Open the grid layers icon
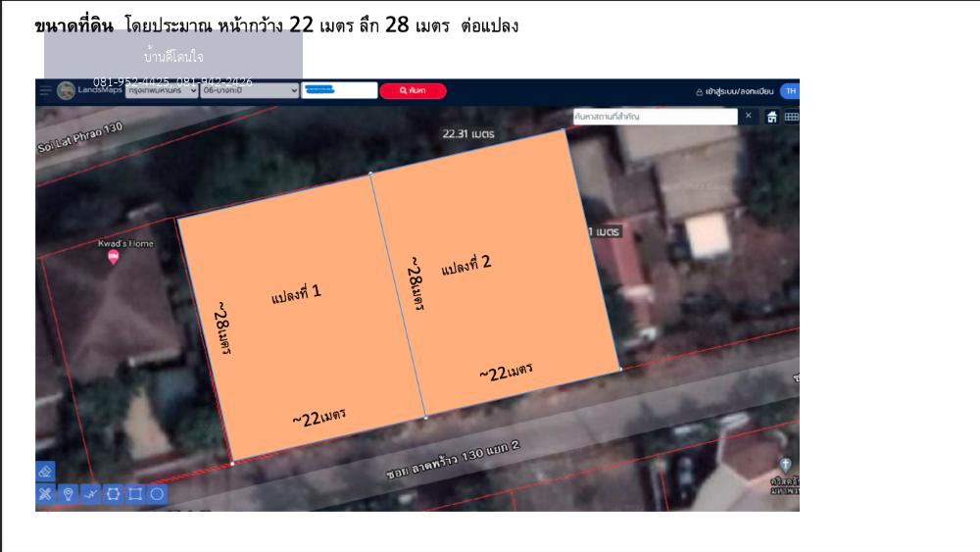Viewport: 980px width, 552px height. pos(791,117)
